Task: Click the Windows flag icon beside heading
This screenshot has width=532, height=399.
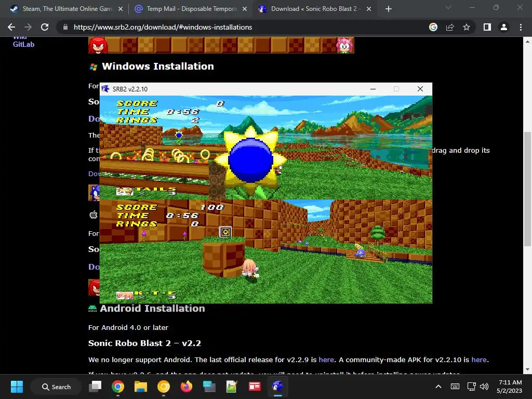Action: tap(94, 67)
